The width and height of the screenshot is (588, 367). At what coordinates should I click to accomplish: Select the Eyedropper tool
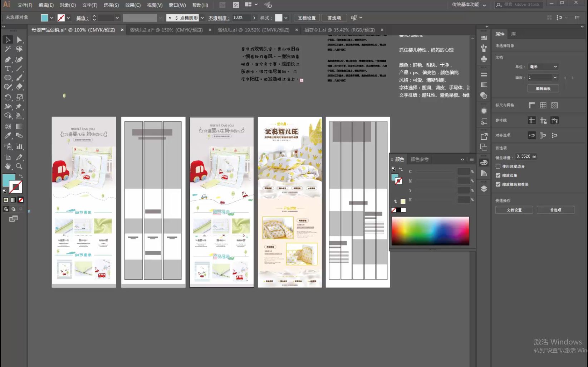point(8,136)
